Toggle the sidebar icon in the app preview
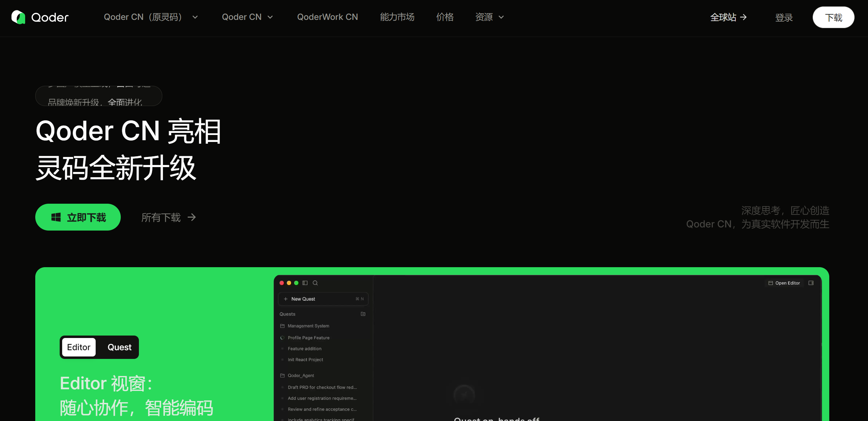Viewport: 868px width, 421px height. (305, 283)
